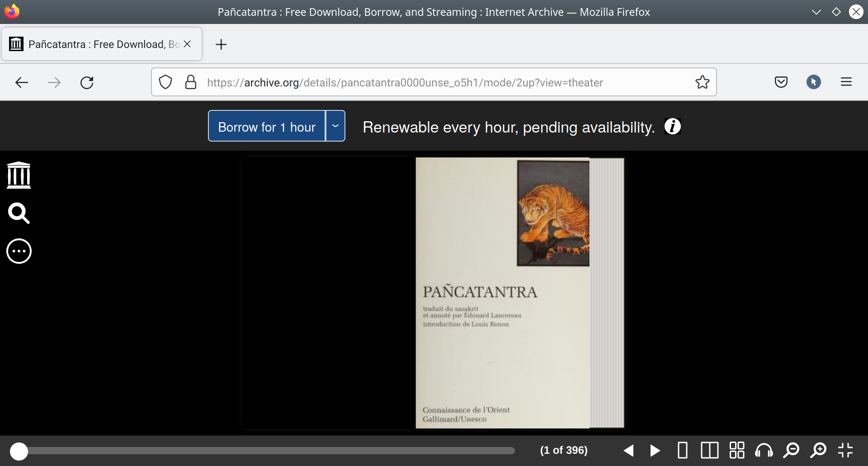This screenshot has width=868, height=466.
Task: Click the read aloud headphones icon
Action: [x=764, y=451]
